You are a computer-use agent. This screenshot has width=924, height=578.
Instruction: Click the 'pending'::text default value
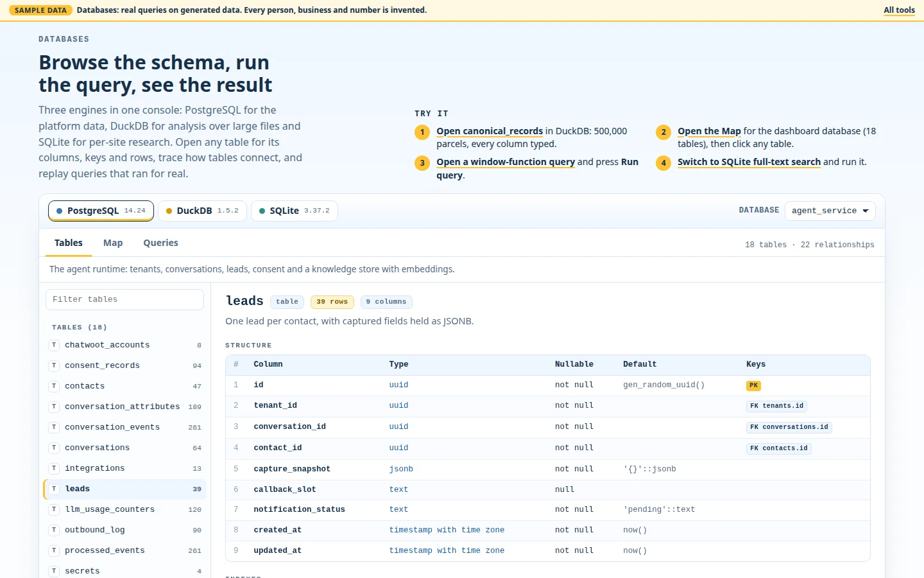tap(659, 509)
